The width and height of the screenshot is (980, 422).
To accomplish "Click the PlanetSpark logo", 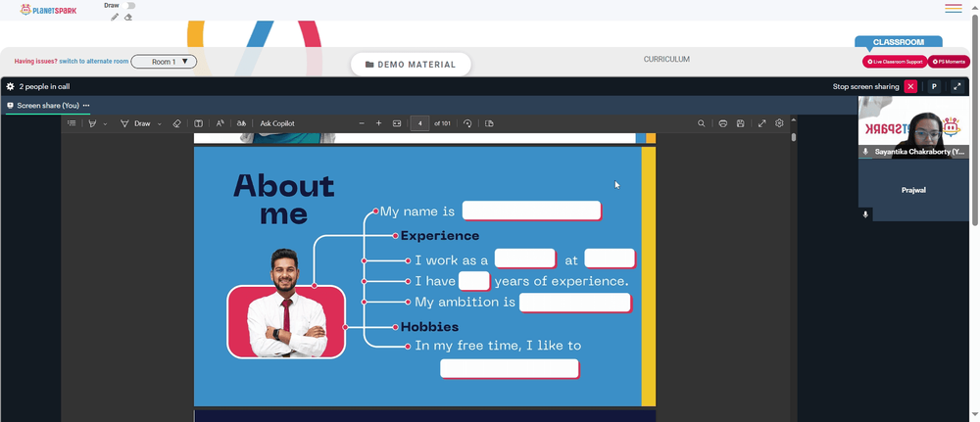I will (48, 10).
